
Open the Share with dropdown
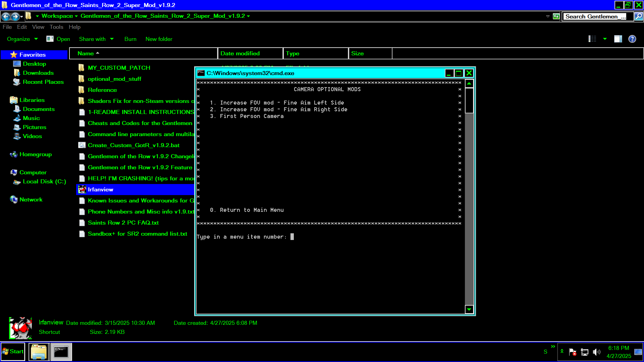point(96,39)
